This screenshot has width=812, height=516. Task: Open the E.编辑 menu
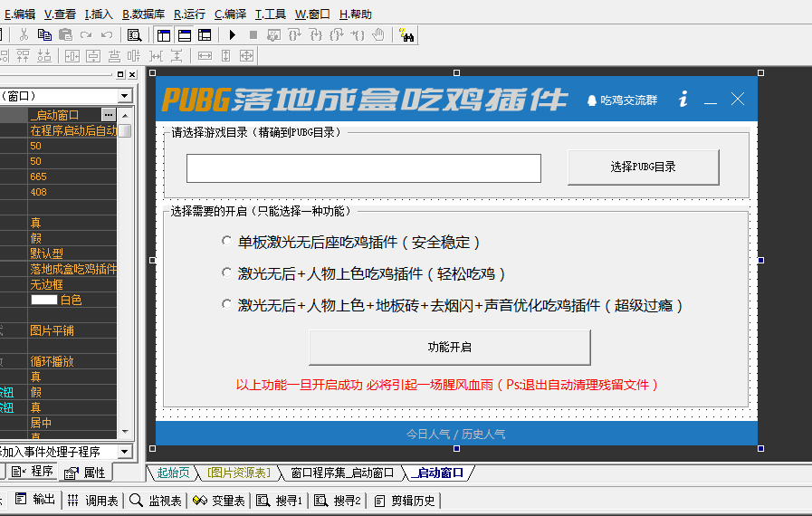pos(20,14)
